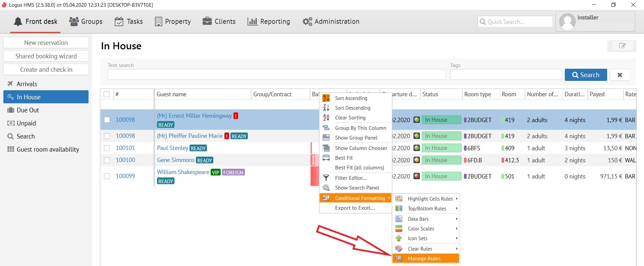The image size is (644, 266).
Task: Tick the checkbox for reservation 100101
Action: click(107, 148)
